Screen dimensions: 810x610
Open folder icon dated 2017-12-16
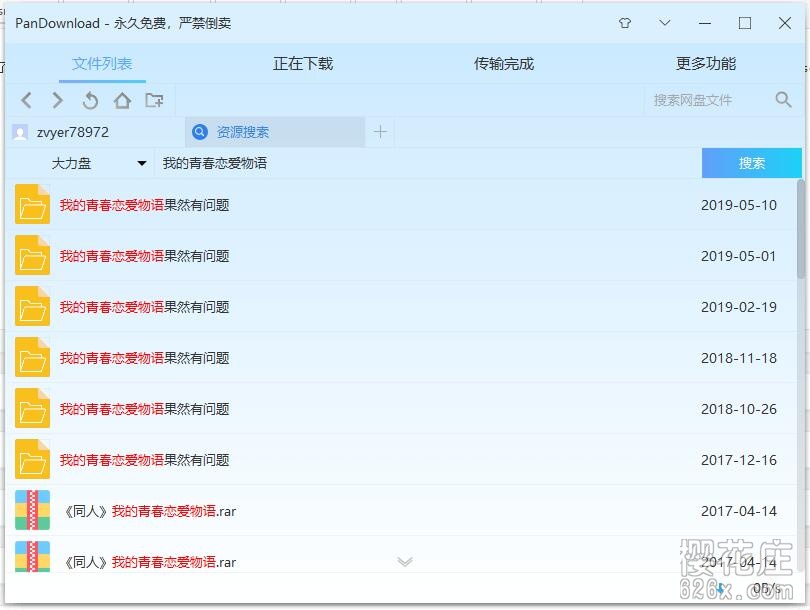(x=32, y=460)
